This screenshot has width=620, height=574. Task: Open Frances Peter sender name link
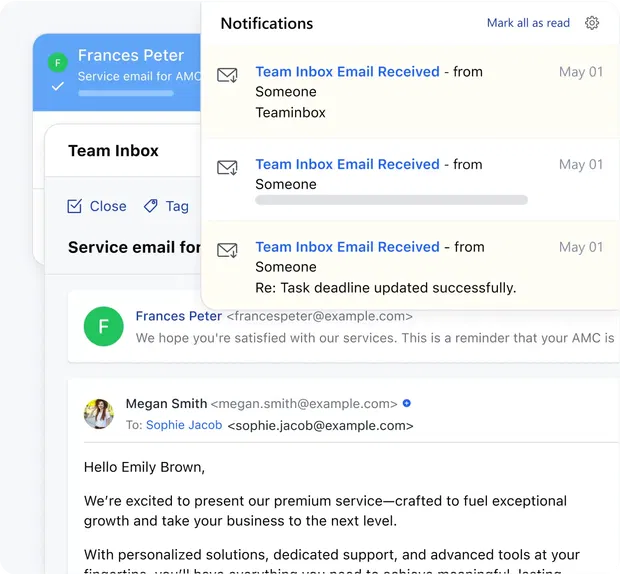(x=178, y=316)
